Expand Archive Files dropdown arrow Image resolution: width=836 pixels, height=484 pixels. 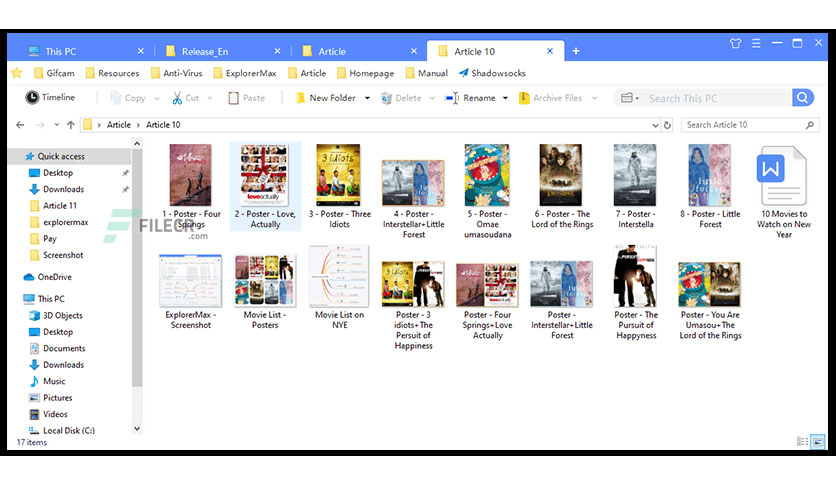point(594,99)
